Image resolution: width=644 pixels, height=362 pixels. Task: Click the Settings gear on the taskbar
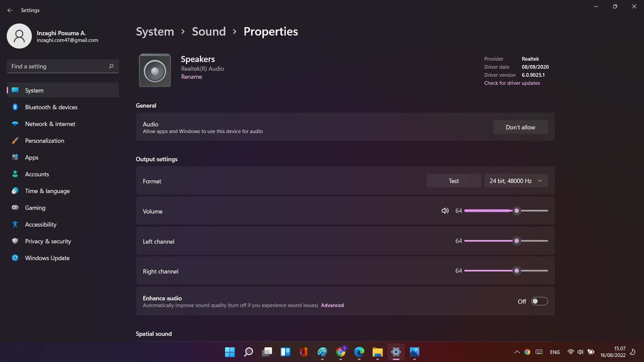click(x=396, y=352)
